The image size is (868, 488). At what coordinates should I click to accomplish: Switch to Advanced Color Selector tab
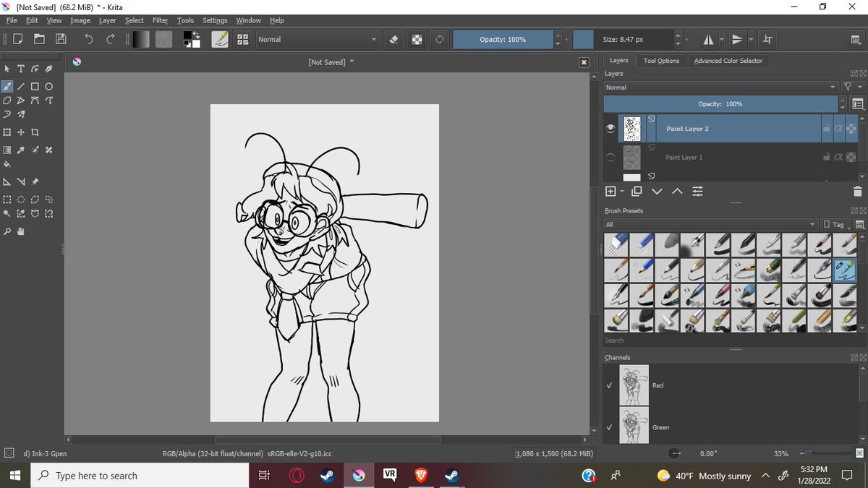pos(728,61)
